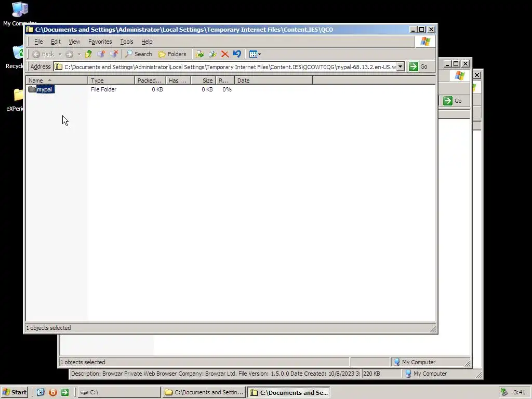
Task: Toggle the Folders pane
Action: tap(172, 54)
